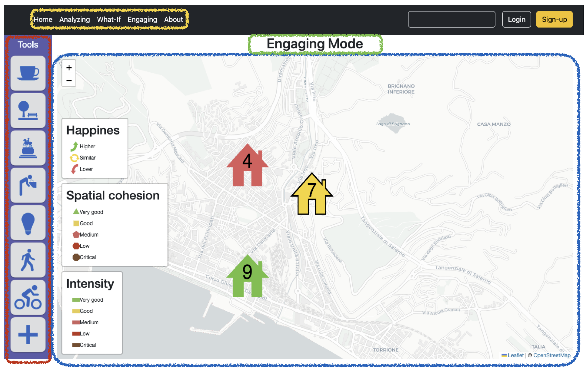
Task: Click the empty search field in navbar
Action: tap(451, 19)
